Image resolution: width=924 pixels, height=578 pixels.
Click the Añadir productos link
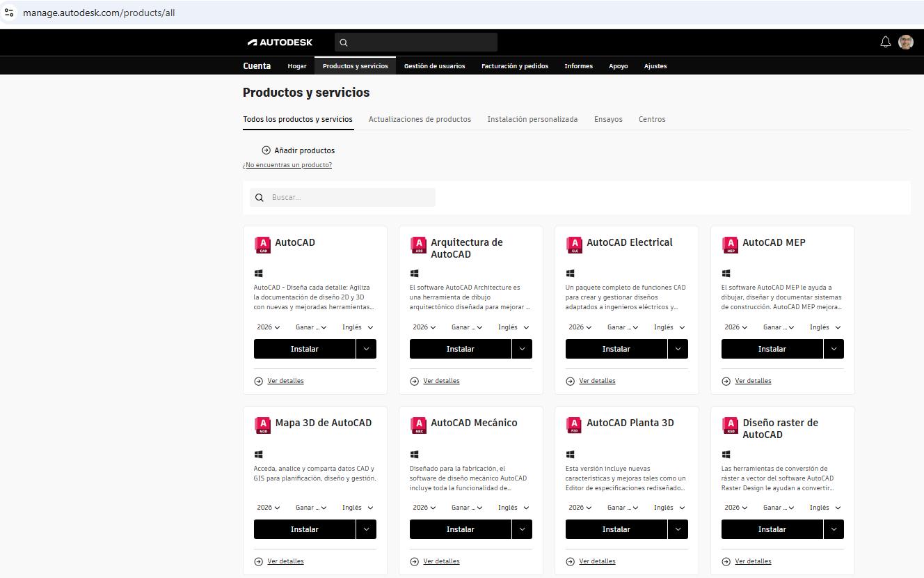(305, 150)
